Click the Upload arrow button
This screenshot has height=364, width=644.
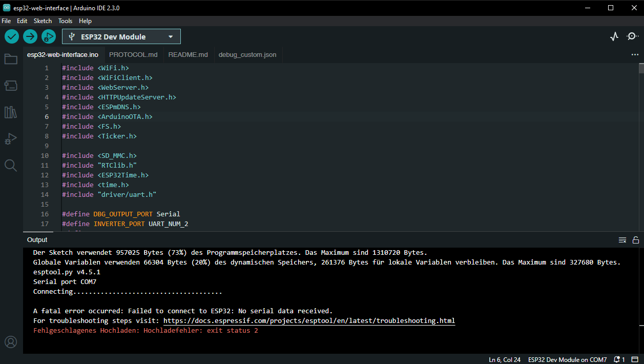pyautogui.click(x=30, y=36)
